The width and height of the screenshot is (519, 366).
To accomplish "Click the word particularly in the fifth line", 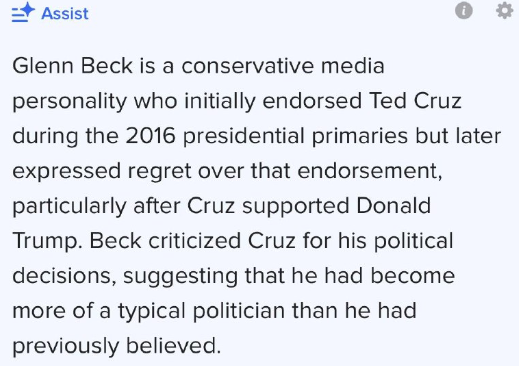I will tap(69, 207).
